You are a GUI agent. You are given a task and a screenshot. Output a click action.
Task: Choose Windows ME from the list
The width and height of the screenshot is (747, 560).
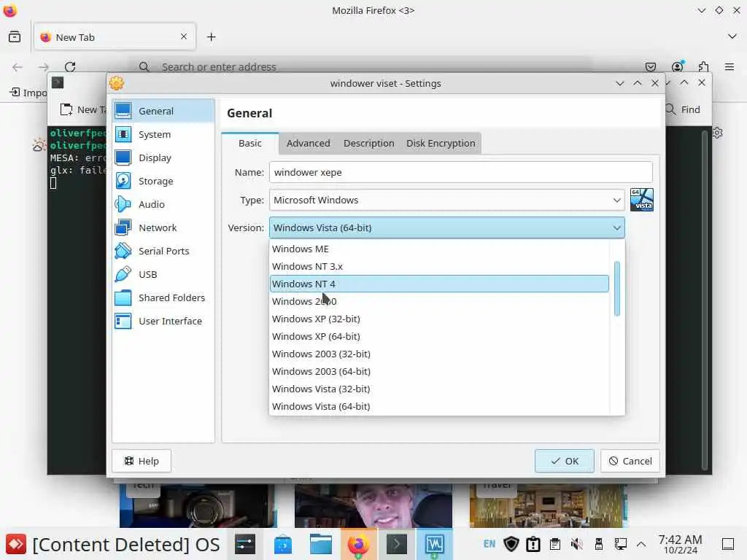[x=439, y=249]
